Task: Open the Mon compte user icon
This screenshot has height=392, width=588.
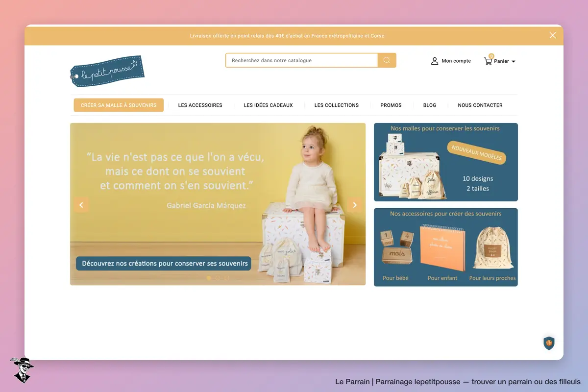Action: coord(435,61)
